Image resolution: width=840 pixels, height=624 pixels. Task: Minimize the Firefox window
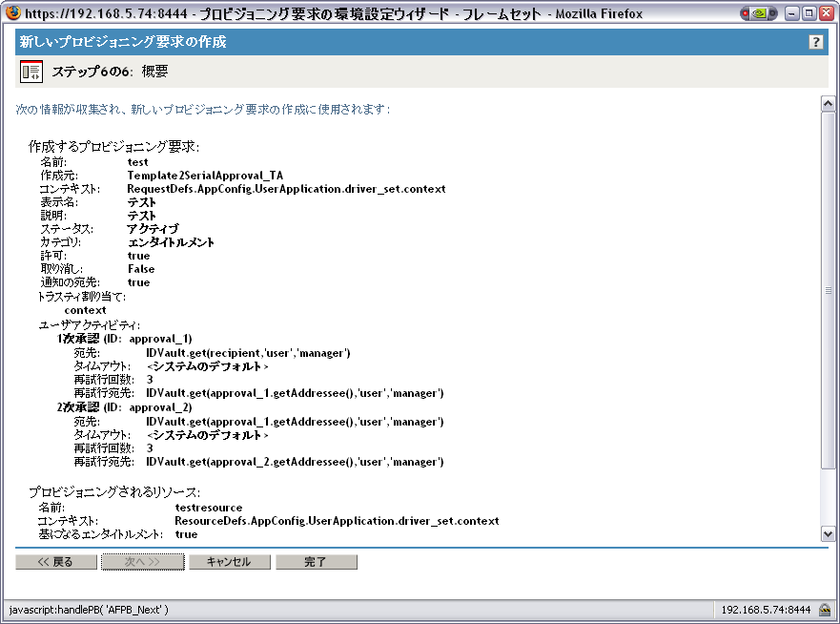(792, 13)
